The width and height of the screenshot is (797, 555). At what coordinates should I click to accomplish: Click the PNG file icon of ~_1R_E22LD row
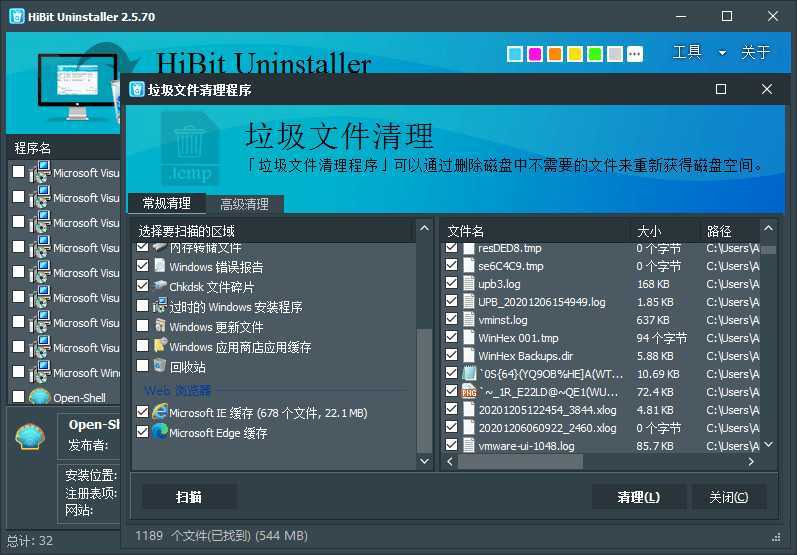coord(469,391)
